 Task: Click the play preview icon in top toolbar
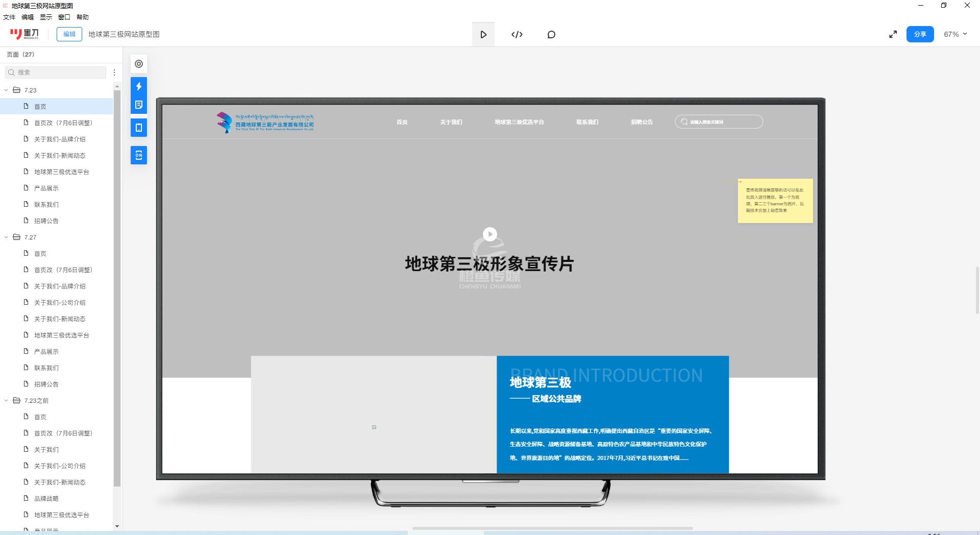(483, 34)
